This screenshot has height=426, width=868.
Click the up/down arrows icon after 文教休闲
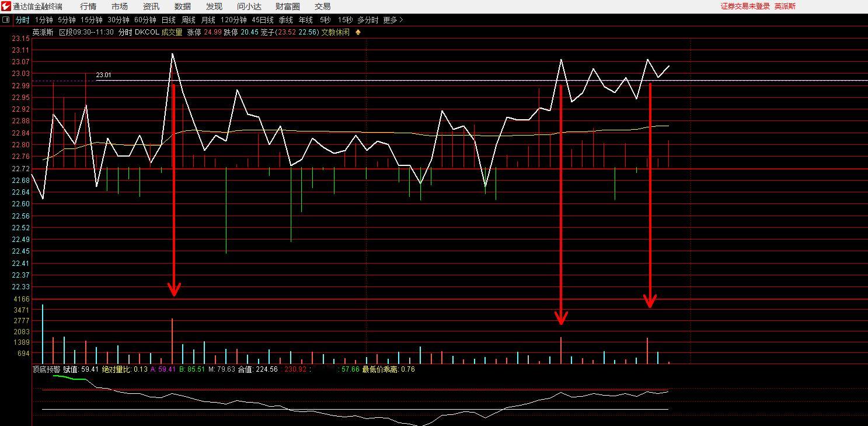tap(358, 32)
